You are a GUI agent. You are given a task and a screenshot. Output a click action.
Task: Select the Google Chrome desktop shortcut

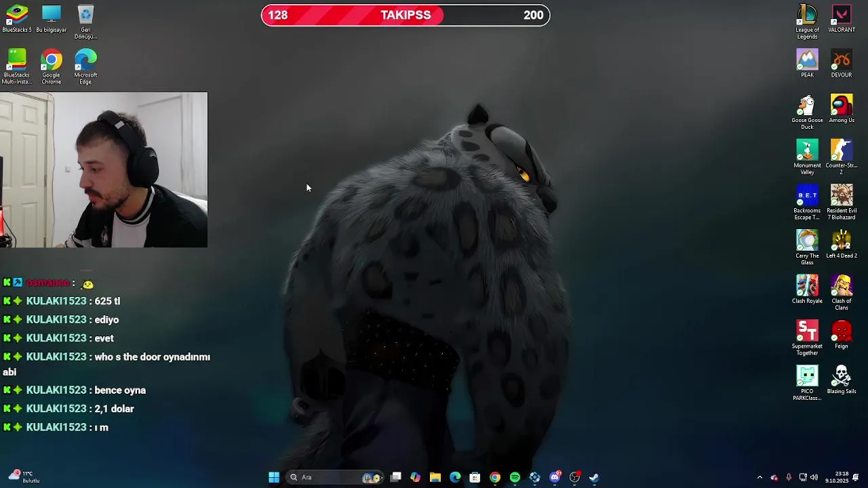click(x=52, y=66)
